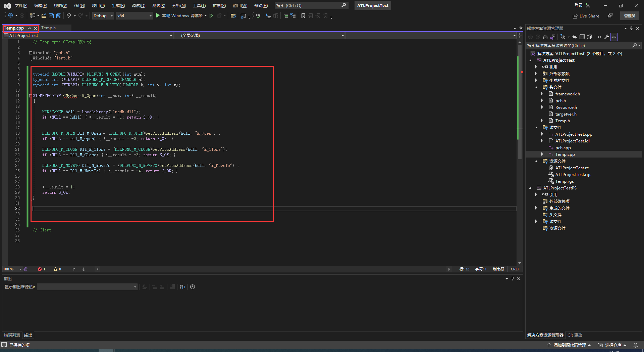Open the 文件(F) menu

[x=21, y=6]
